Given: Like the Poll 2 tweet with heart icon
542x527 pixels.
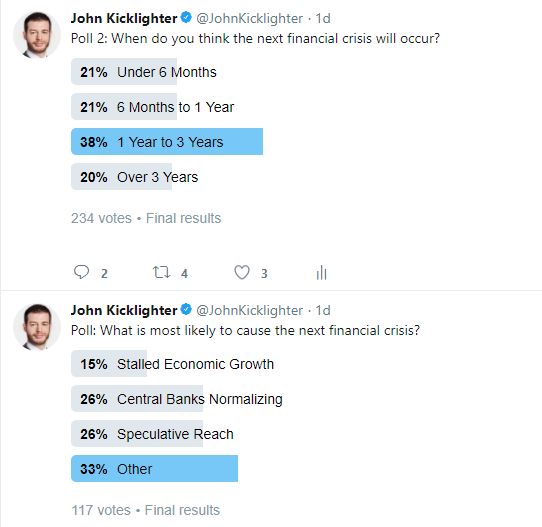Looking at the screenshot, I should 242,272.
